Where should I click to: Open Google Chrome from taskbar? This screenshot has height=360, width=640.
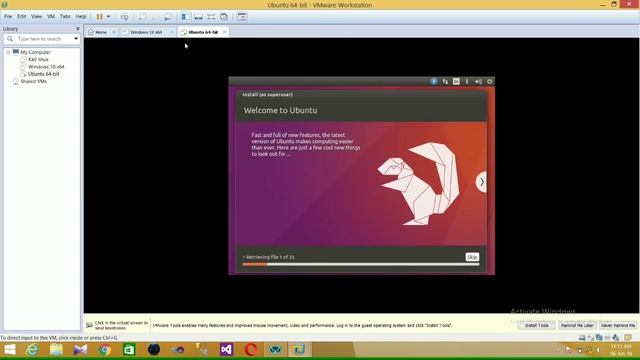pos(105,350)
